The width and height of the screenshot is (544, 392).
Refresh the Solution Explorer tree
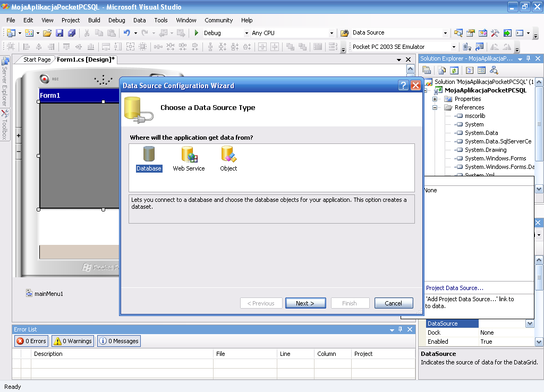(454, 71)
